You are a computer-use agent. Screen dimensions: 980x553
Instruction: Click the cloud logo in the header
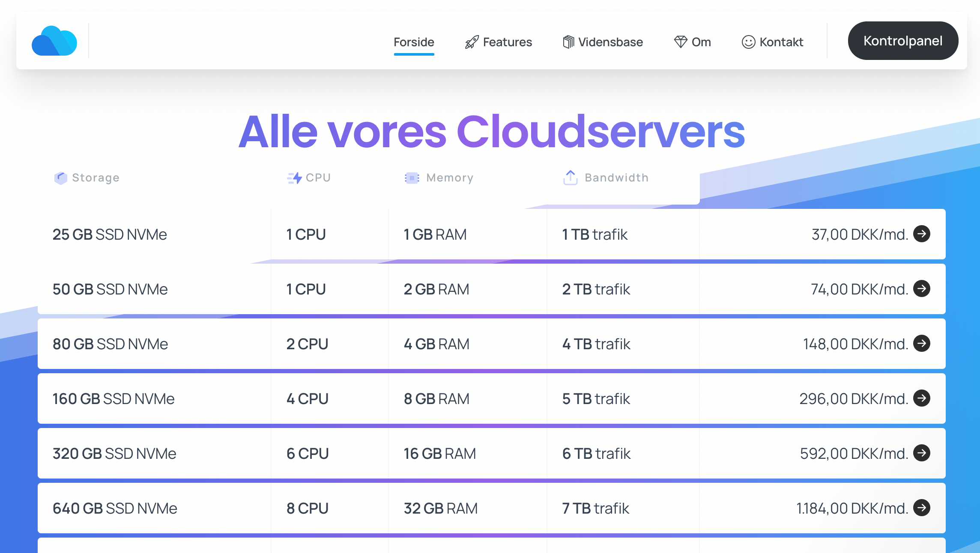tap(54, 41)
